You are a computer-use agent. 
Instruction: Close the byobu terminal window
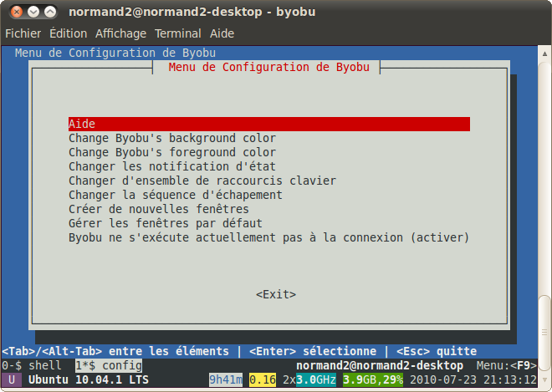(x=17, y=12)
